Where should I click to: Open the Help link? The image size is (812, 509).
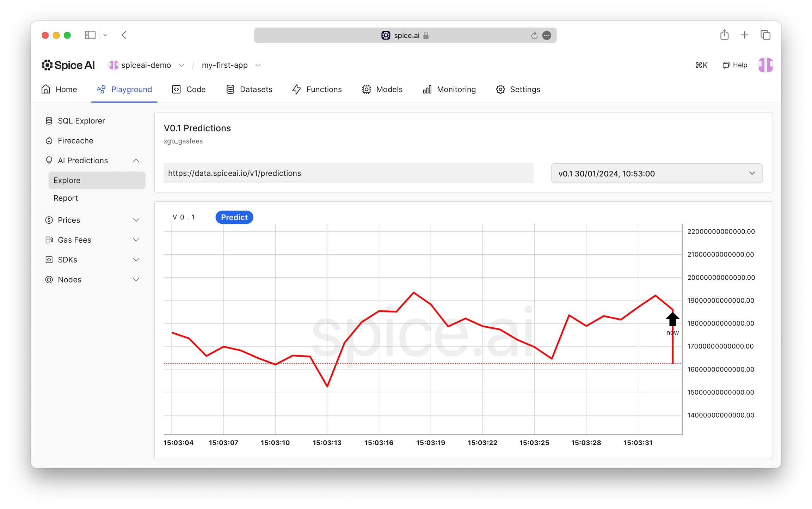click(x=735, y=65)
